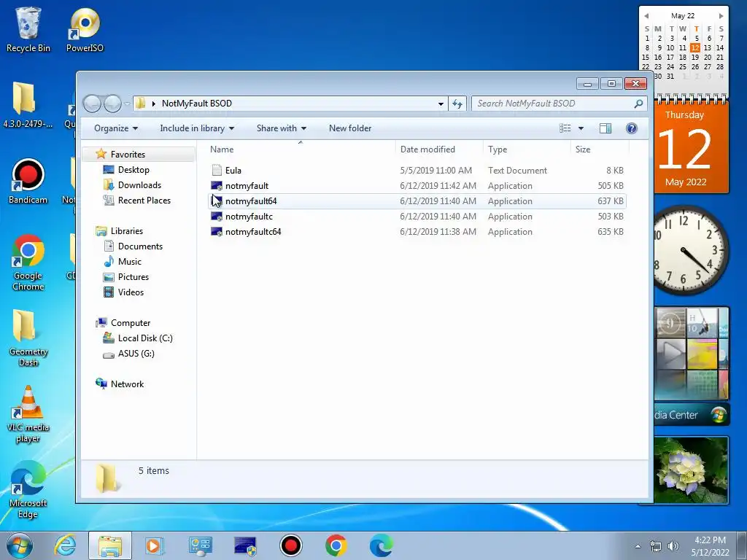The width and height of the screenshot is (747, 560).
Task: Select the notmyfaultc64 application icon
Action: (x=217, y=231)
